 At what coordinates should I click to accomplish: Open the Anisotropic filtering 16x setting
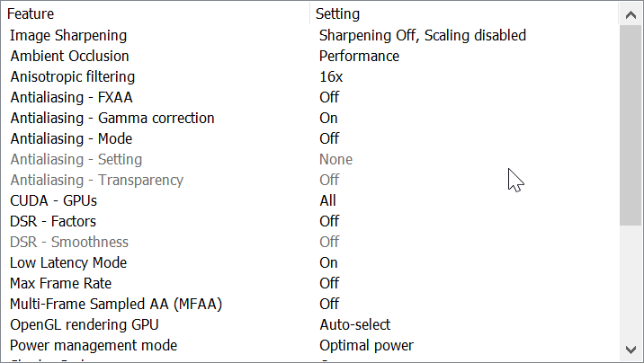tap(331, 76)
